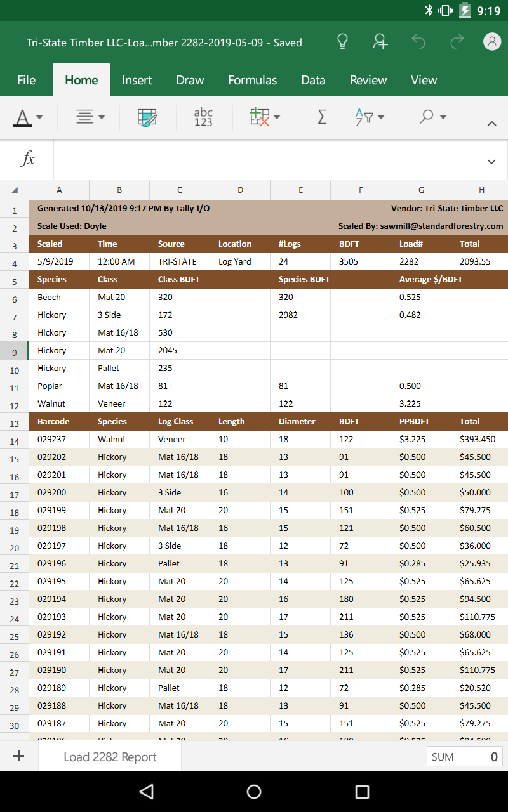Viewport: 508px width, 812px height.
Task: Click Species BDFT value '2982'
Action: 300,315
